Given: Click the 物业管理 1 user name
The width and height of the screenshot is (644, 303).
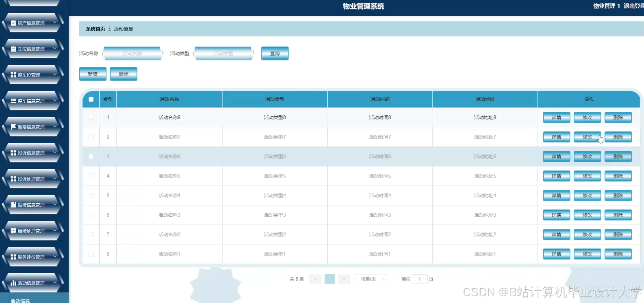Looking at the screenshot, I should [x=606, y=6].
